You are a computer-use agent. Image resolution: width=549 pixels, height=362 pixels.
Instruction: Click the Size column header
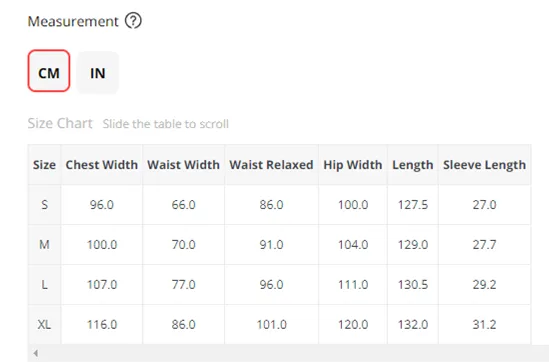coord(44,165)
